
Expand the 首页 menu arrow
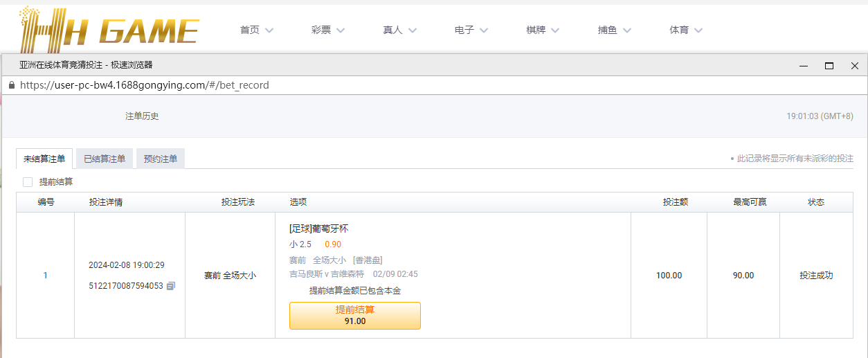269,30
